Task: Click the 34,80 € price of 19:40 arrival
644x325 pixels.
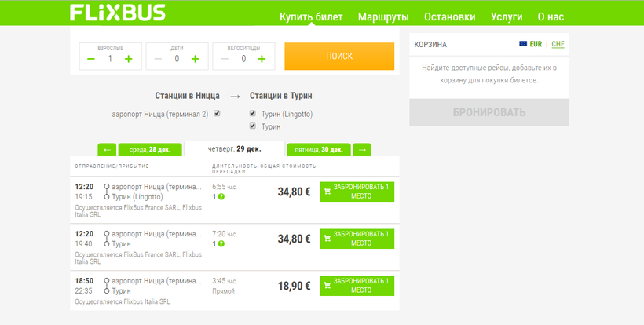Action: (x=294, y=239)
